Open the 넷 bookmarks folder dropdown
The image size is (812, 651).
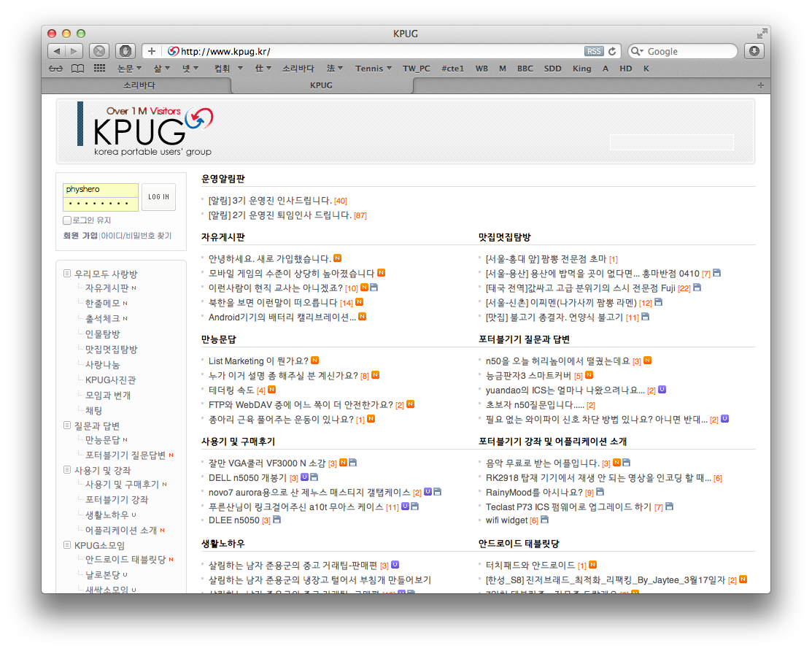point(190,69)
